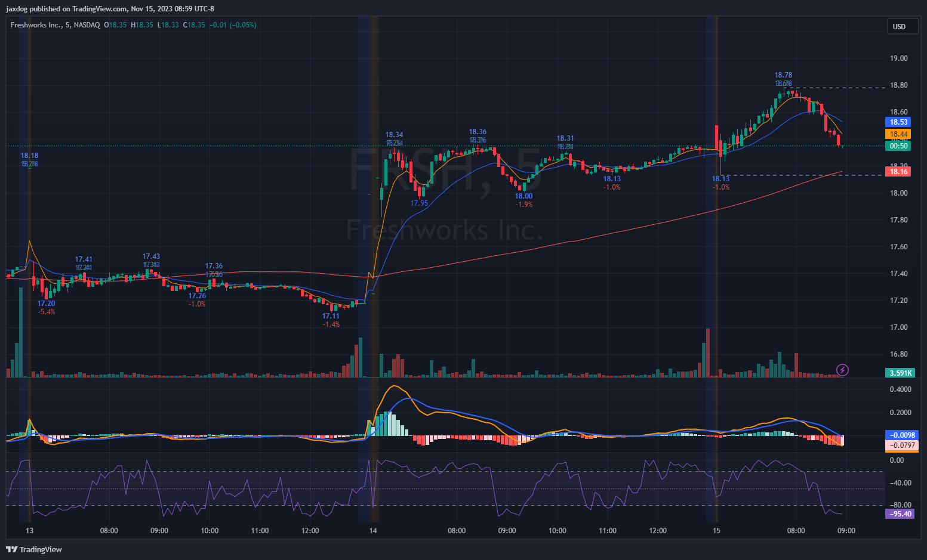This screenshot has height=560, width=927.
Task: Click the pink -0.0797 histogram value label
Action: [903, 445]
